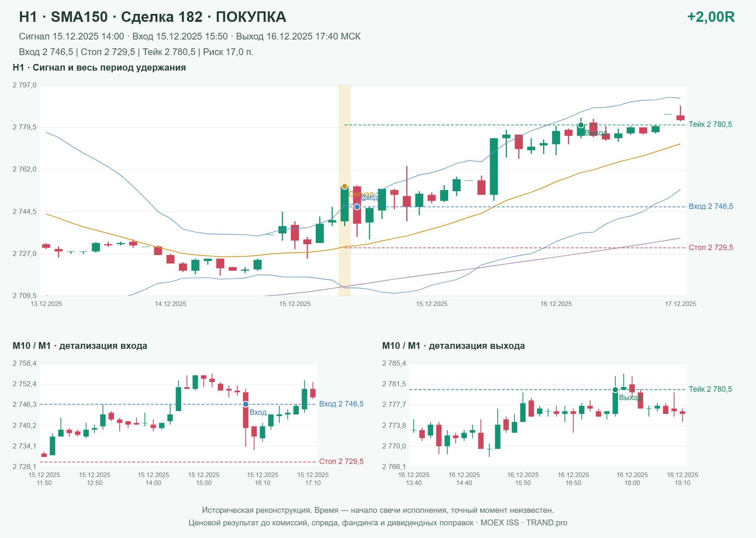Image resolution: width=756 pixels, height=538 pixels.
Task: Click the 2 728,1 label in entry detail chart
Action: coord(24,467)
